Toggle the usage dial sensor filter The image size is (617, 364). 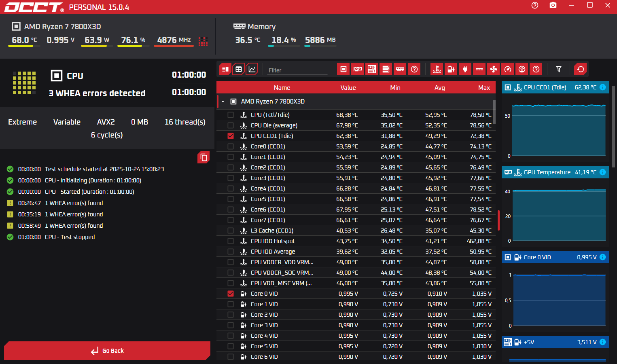[522, 69]
